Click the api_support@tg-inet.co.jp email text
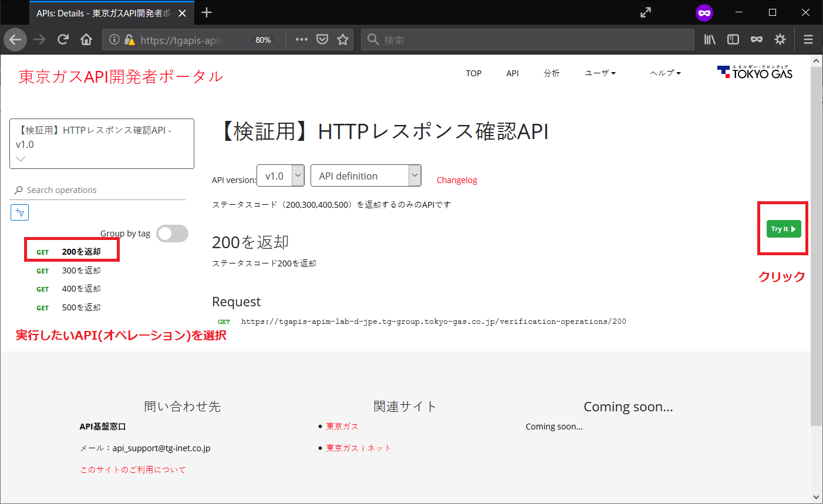Screen dimensions: 823x504 pos(161,448)
